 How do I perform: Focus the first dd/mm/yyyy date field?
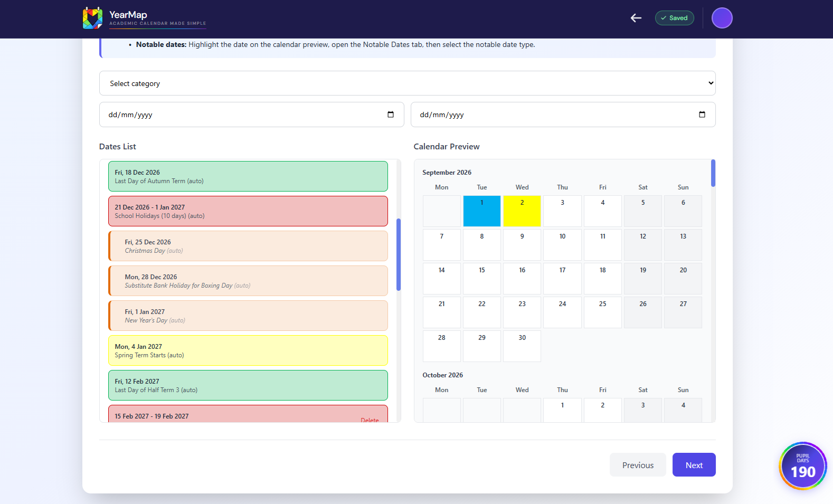pyautogui.click(x=251, y=115)
